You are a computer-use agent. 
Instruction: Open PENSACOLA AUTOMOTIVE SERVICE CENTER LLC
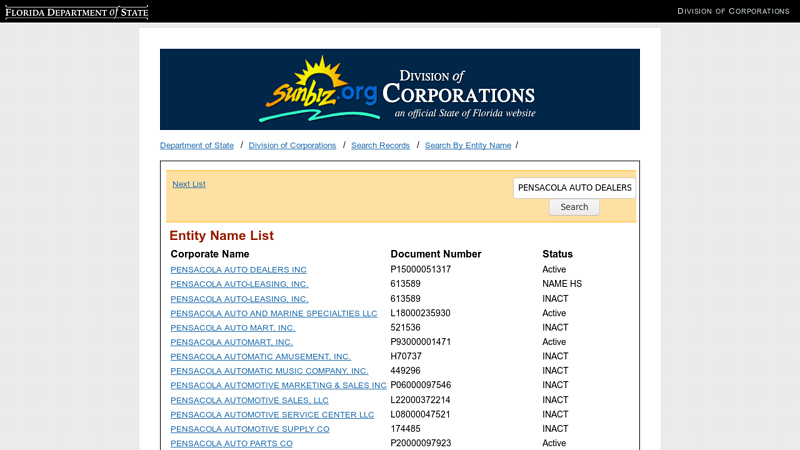272,414
